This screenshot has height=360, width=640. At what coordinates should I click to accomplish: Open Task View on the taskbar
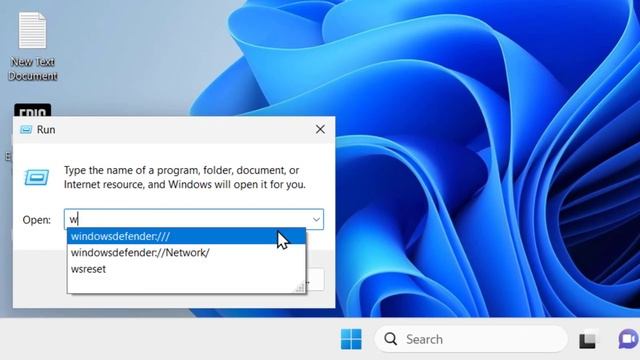point(588,340)
